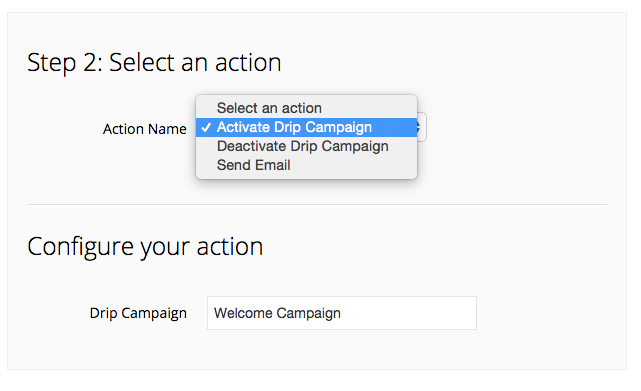641x391 pixels.
Task: Focus the Drip Campaign text field
Action: click(342, 313)
